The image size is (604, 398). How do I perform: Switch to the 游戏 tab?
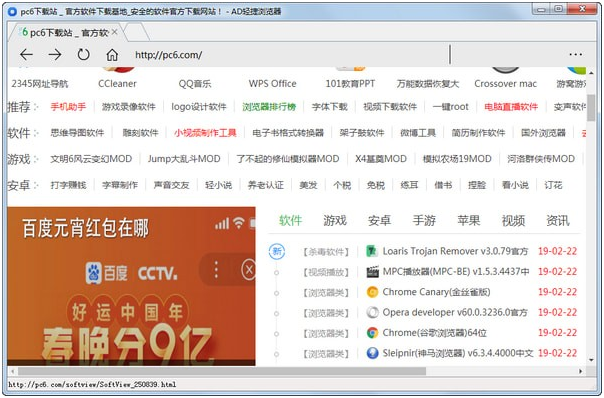click(335, 220)
